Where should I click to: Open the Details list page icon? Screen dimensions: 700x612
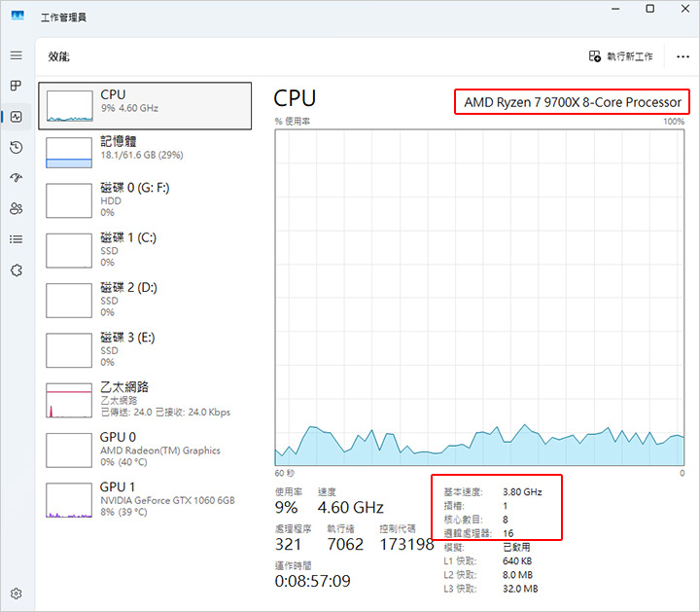point(17,239)
